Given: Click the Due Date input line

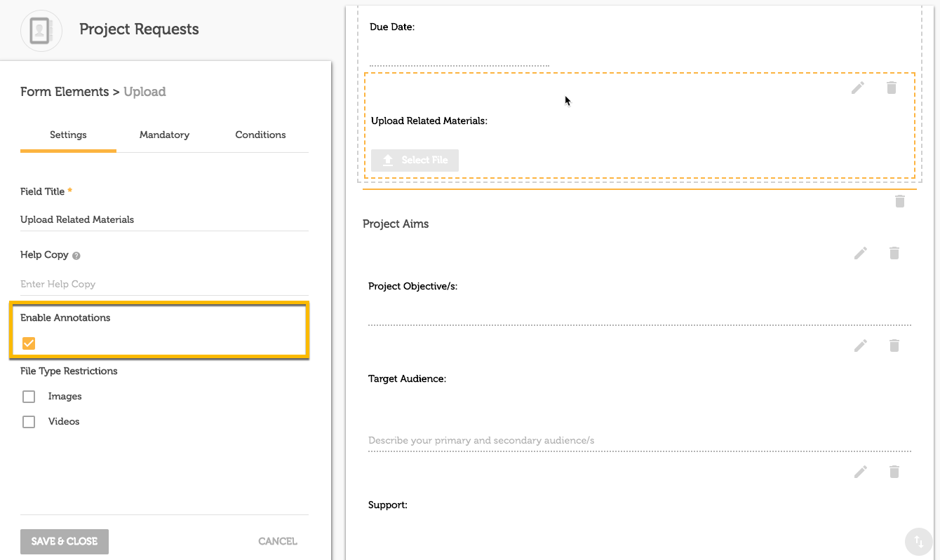Looking at the screenshot, I should click(459, 55).
